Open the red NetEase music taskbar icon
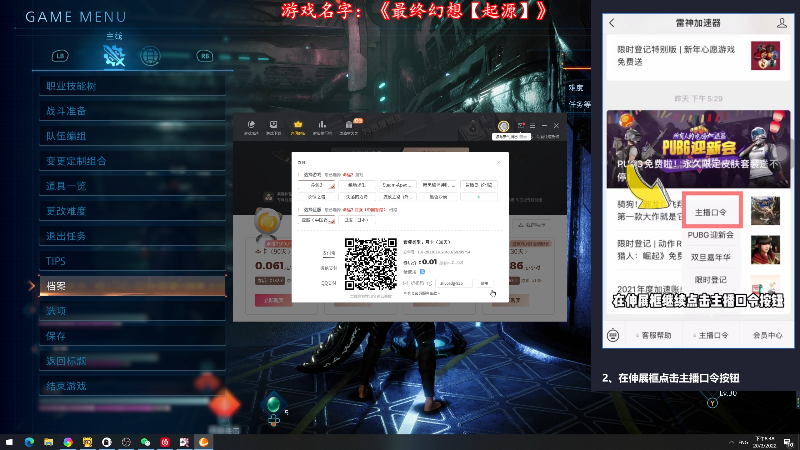800x450 pixels. pos(165,442)
